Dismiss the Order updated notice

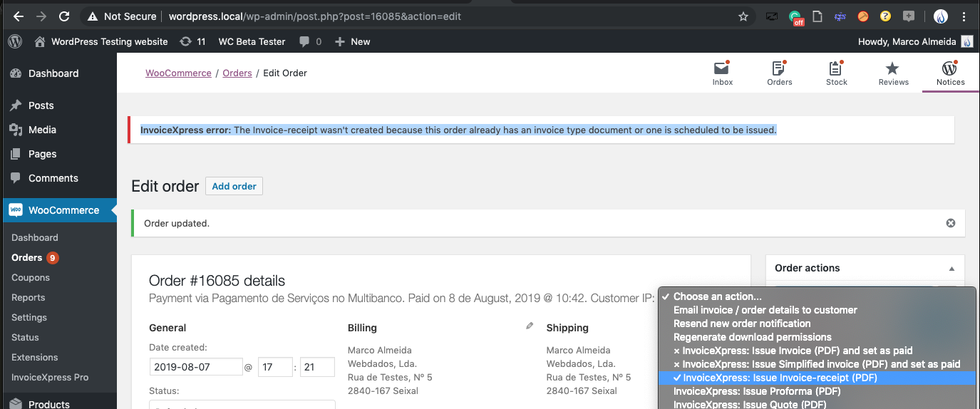point(950,223)
